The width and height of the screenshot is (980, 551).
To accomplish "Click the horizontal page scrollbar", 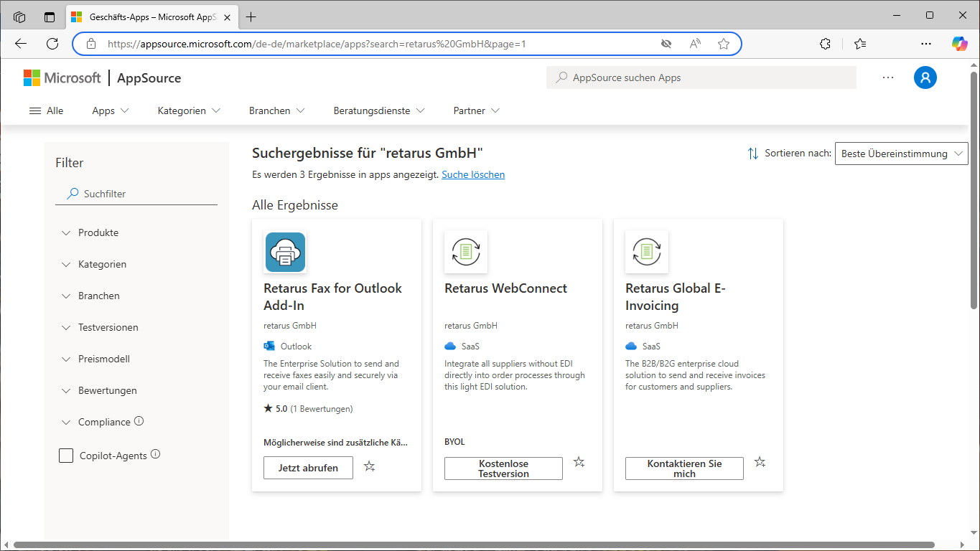I will (x=474, y=545).
